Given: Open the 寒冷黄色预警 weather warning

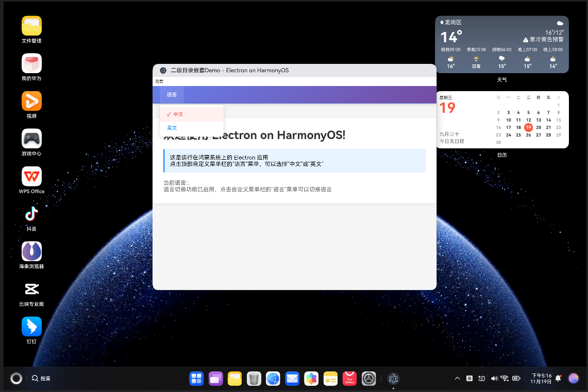Looking at the screenshot, I should (543, 39).
